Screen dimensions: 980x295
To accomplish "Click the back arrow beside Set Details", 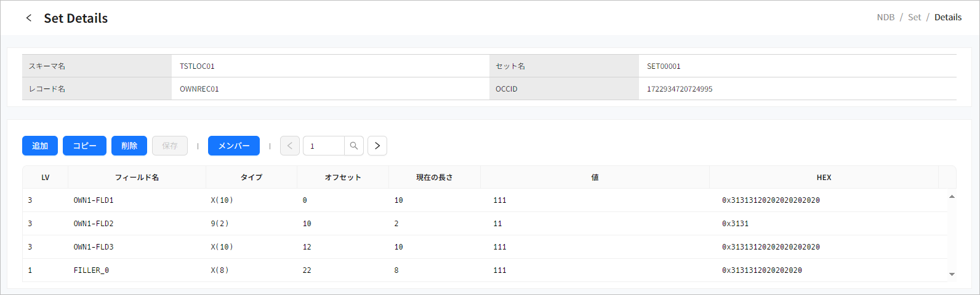I will point(28,18).
